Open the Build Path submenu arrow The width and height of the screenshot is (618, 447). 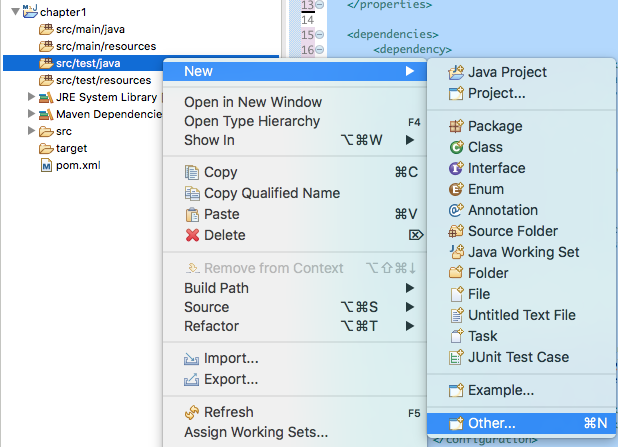(x=410, y=288)
